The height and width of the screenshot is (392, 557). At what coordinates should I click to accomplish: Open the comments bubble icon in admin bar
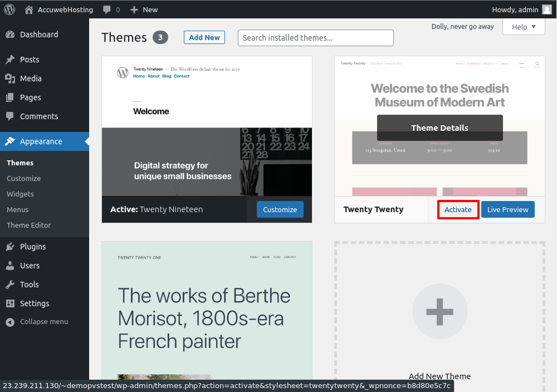tap(106, 10)
